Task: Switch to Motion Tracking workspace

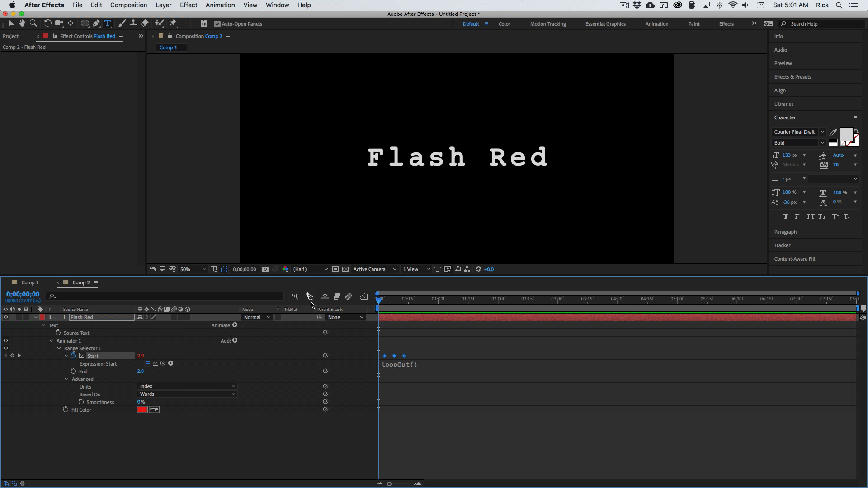Action: pos(547,24)
